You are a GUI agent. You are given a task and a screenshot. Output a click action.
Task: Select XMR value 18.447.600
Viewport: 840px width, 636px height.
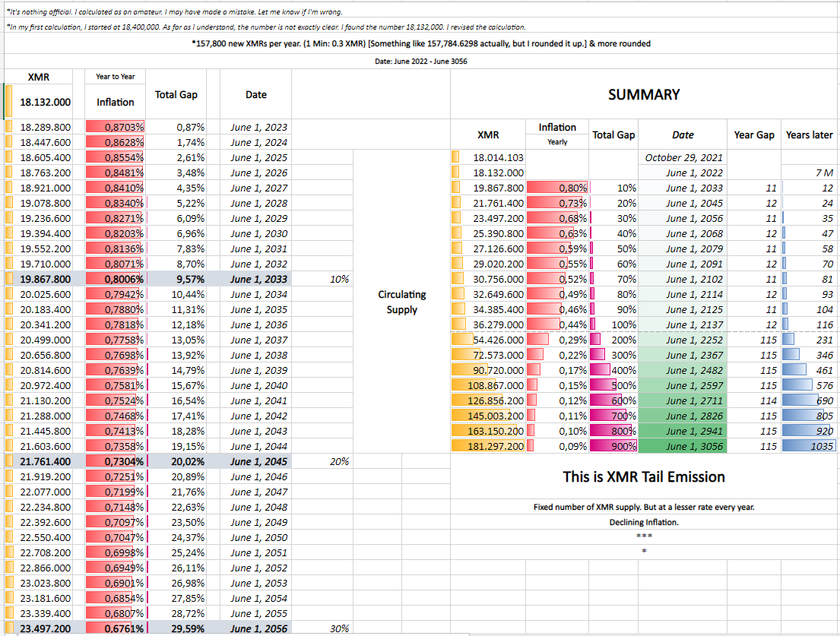click(x=38, y=142)
